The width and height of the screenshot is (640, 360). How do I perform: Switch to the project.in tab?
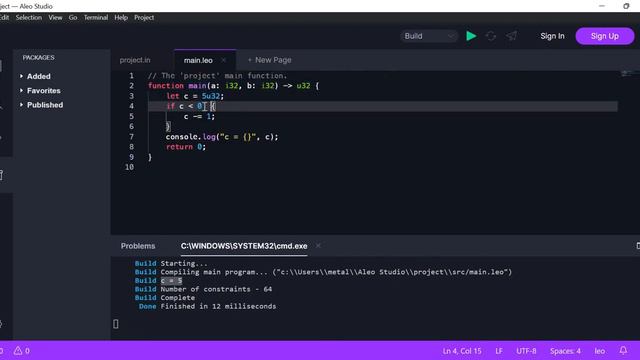[135, 60]
